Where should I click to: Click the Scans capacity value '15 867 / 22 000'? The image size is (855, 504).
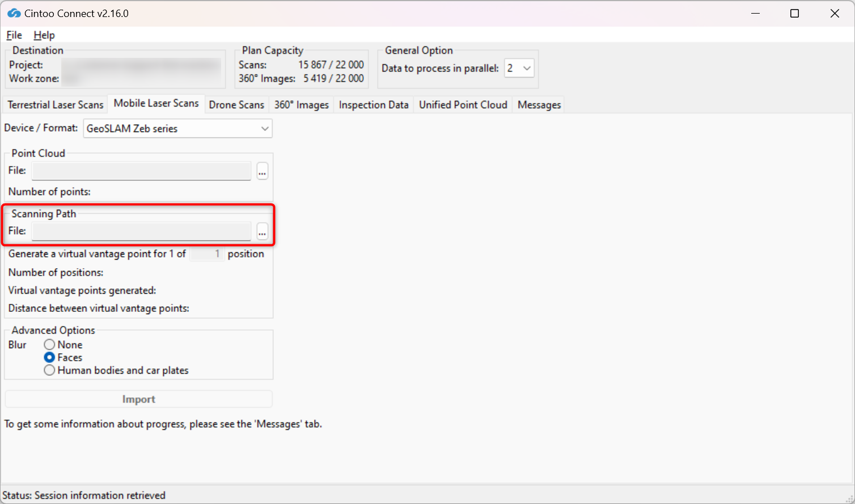(x=331, y=65)
